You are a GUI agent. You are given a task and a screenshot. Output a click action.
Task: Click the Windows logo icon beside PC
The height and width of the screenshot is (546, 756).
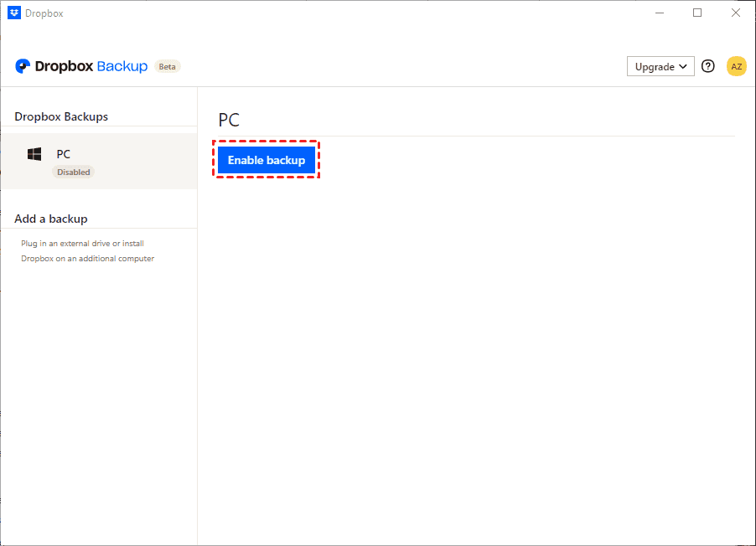coord(34,154)
